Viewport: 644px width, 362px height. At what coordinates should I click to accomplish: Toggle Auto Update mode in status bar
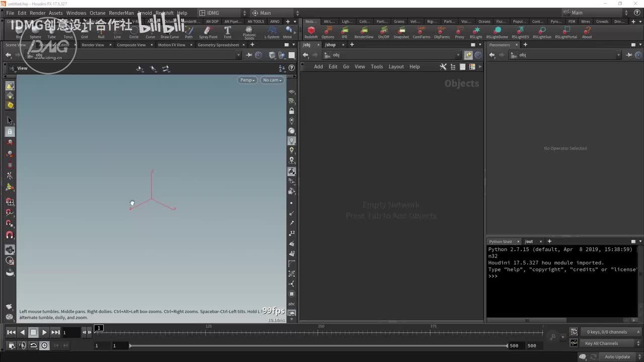pos(617,357)
